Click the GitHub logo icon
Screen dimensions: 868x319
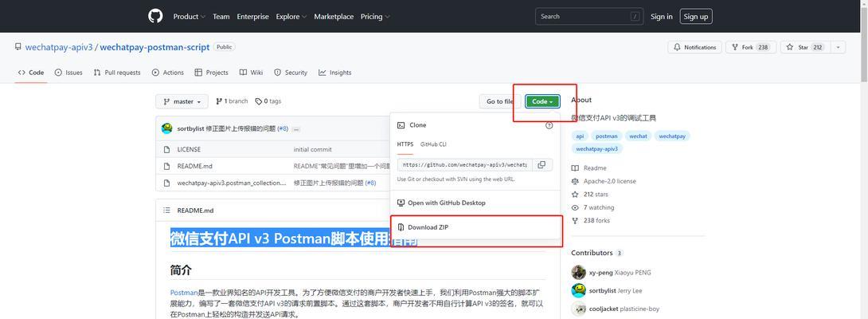155,16
